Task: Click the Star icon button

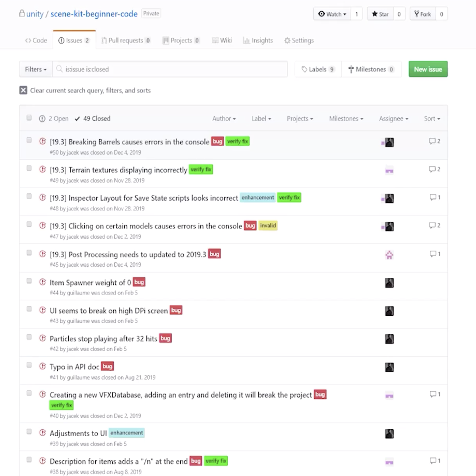Action: tap(380, 14)
